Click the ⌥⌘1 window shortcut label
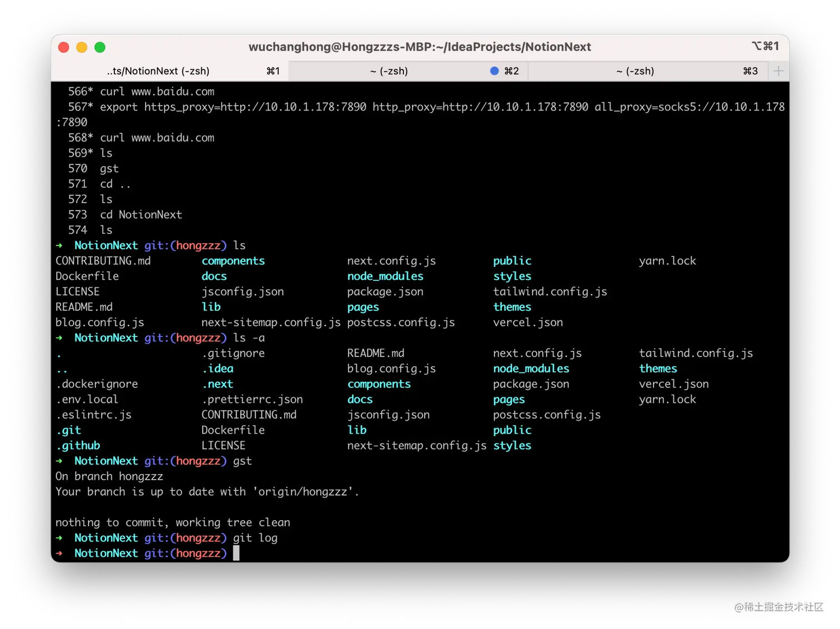 [x=766, y=46]
